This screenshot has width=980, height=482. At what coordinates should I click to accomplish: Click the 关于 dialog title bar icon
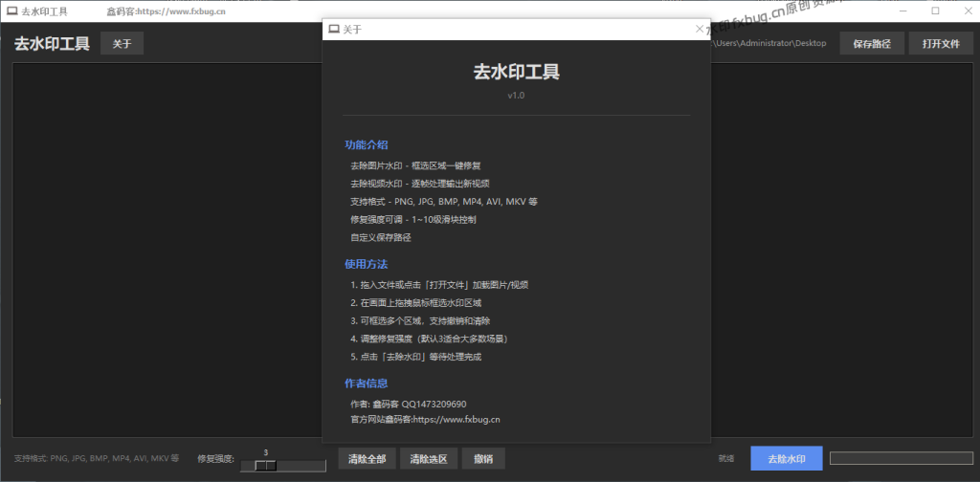(x=334, y=29)
